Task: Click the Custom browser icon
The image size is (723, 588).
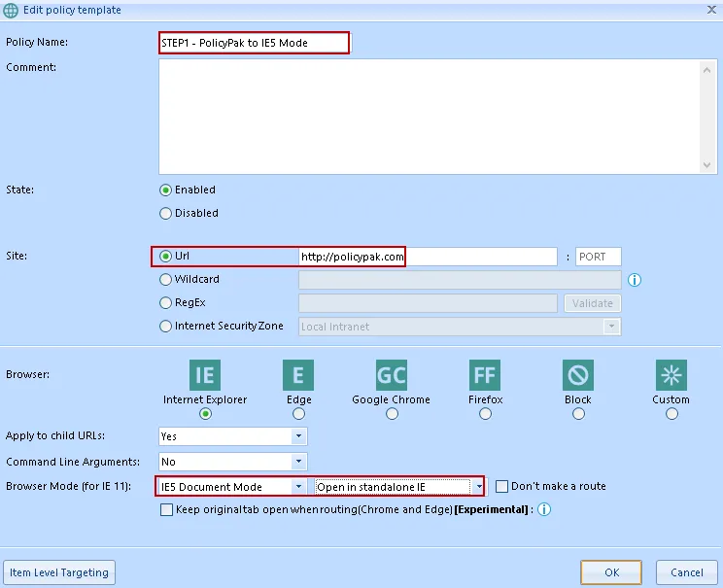Action: tap(671, 375)
